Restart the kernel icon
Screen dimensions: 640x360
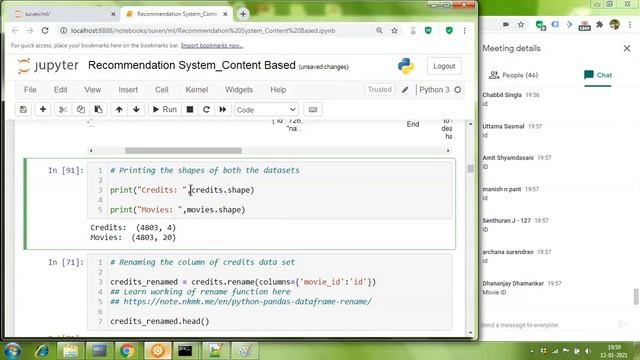[x=206, y=109]
